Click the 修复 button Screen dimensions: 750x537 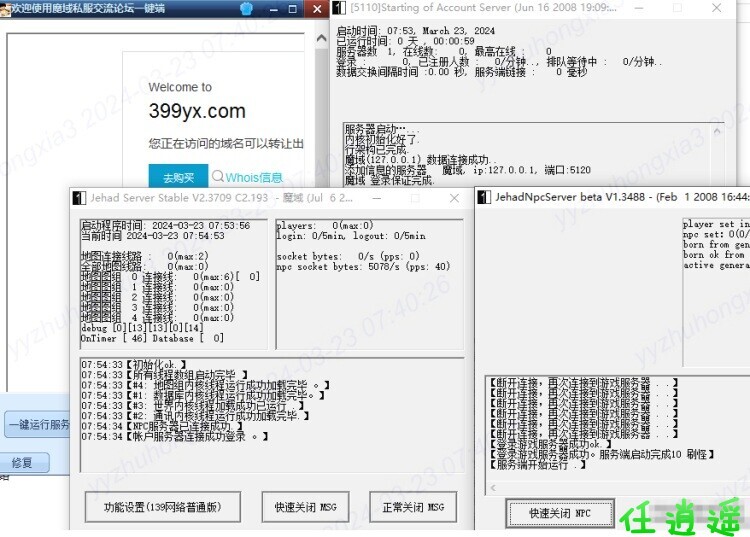23,463
